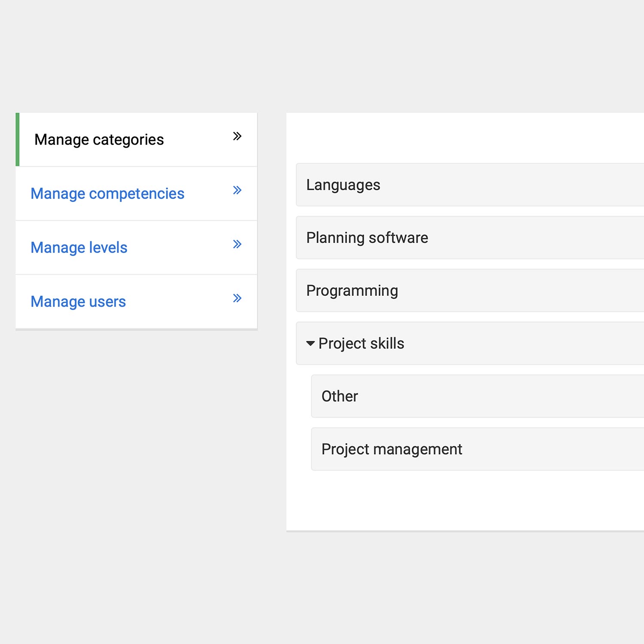
Task: Choose the Programming category row
Action: (x=429, y=291)
